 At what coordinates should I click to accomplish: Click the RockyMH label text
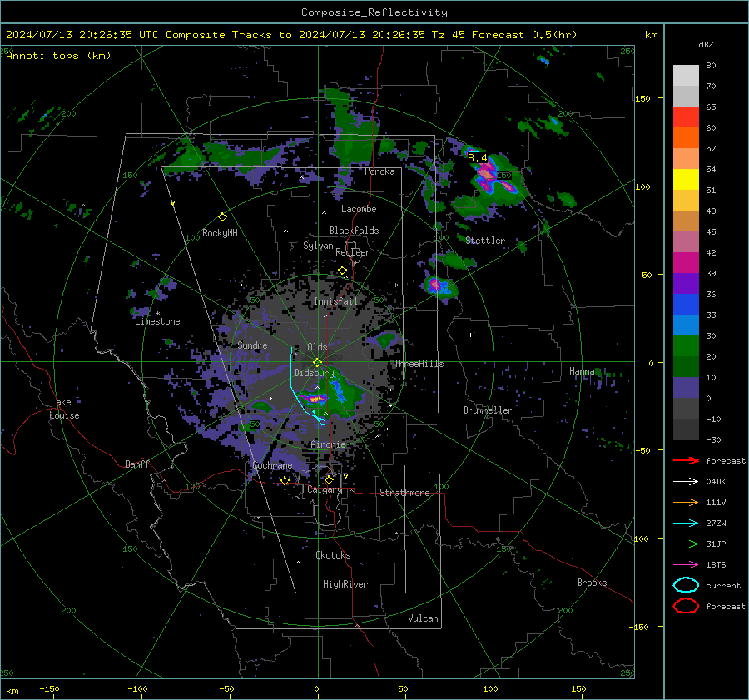[220, 233]
